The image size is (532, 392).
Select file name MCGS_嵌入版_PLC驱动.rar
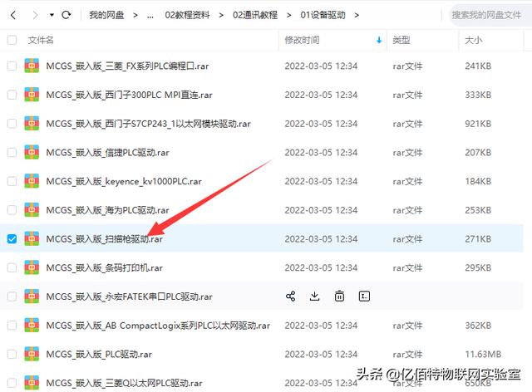point(99,354)
